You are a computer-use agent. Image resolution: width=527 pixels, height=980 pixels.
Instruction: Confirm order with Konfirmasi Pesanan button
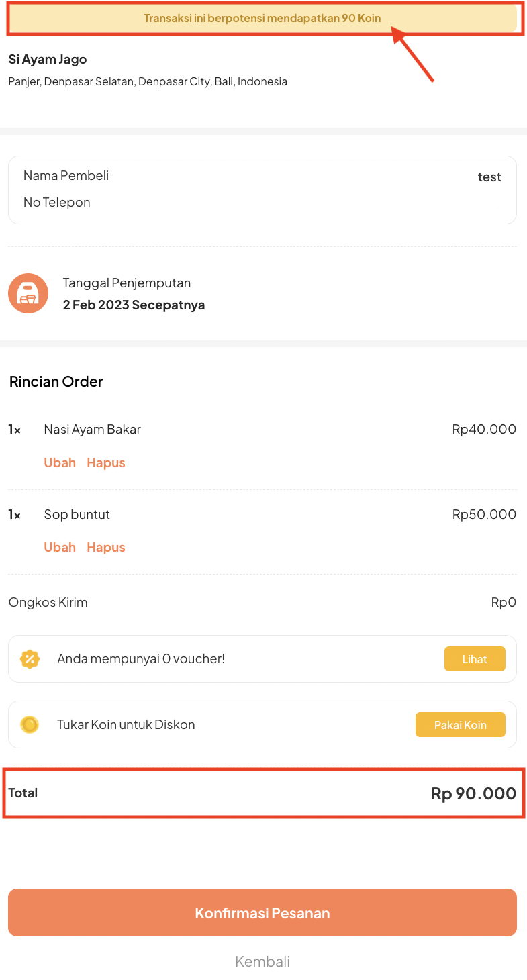pos(262,913)
